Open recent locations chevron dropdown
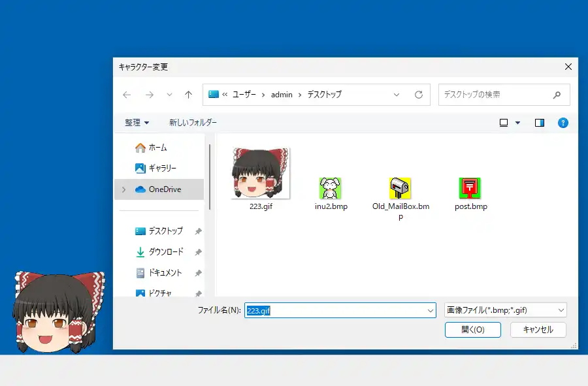This screenshot has height=386, width=588. pos(169,95)
